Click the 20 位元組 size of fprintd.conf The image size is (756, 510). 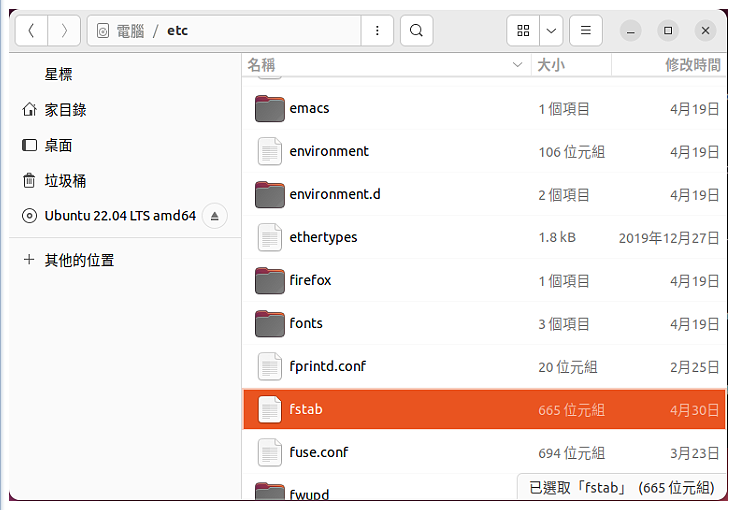tap(567, 367)
